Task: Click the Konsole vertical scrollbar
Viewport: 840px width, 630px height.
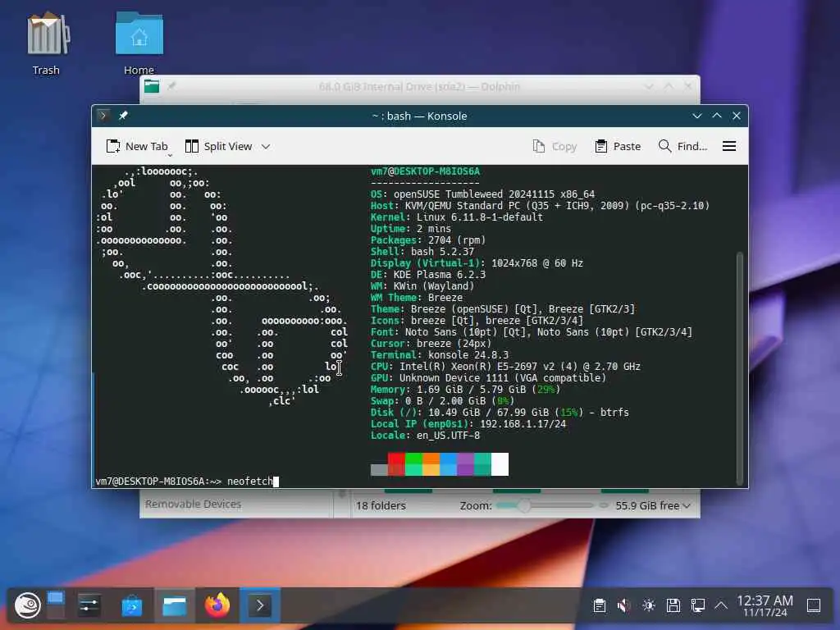Action: [741, 368]
